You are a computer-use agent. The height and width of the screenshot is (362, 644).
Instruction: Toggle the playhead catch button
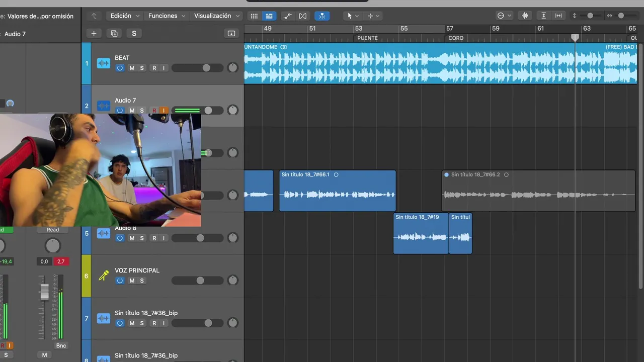[322, 16]
